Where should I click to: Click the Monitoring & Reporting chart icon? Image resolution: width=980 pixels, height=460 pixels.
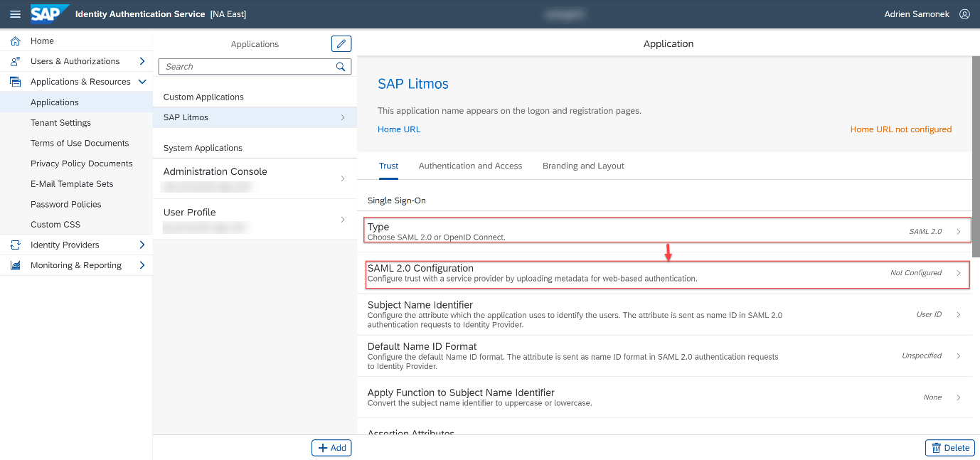(15, 265)
